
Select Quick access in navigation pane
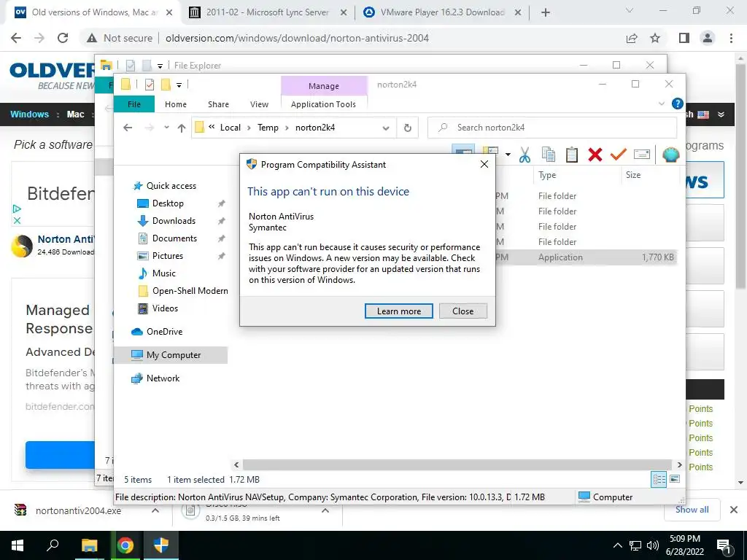tap(171, 186)
